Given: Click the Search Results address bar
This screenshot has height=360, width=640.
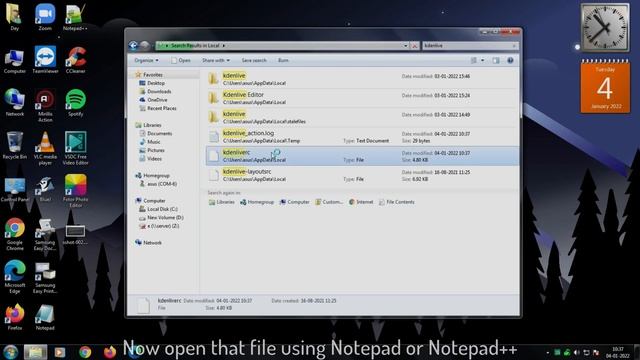Looking at the screenshot, I should coord(282,46).
